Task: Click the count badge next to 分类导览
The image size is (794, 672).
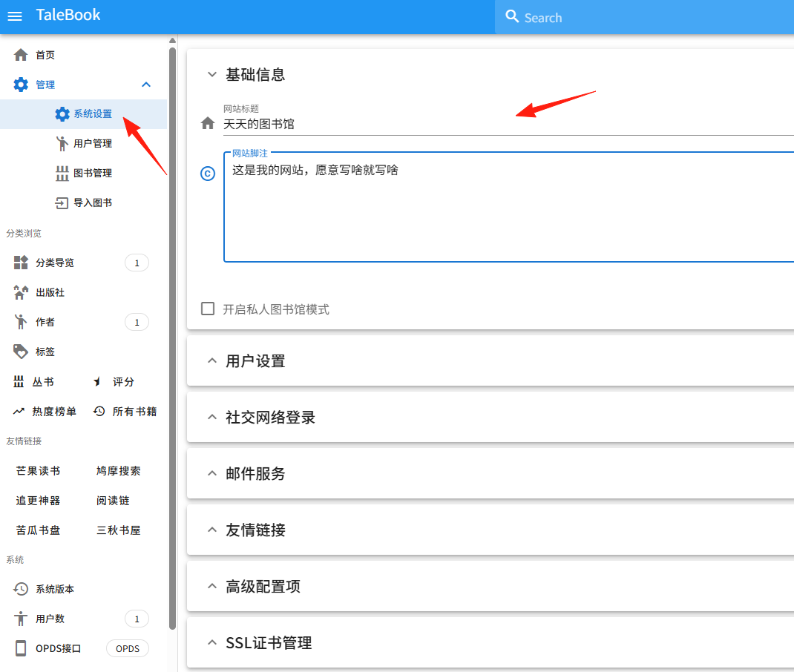Action: (137, 263)
